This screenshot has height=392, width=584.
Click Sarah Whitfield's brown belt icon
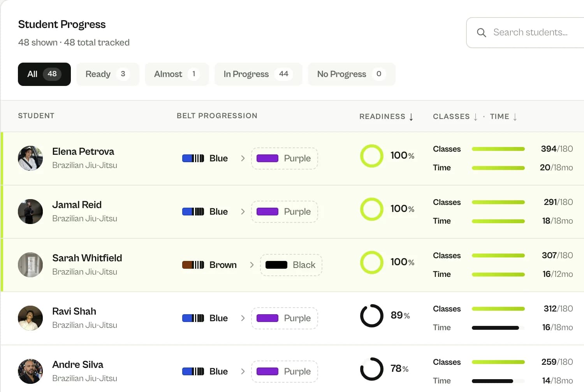coord(193,265)
